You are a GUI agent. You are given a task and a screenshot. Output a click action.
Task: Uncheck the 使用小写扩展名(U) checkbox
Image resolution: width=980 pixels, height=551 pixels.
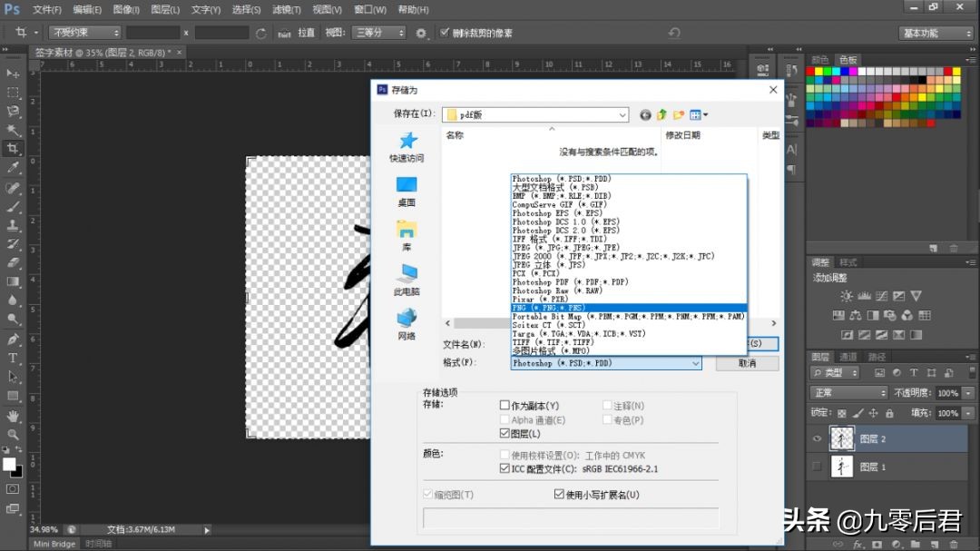(560, 494)
